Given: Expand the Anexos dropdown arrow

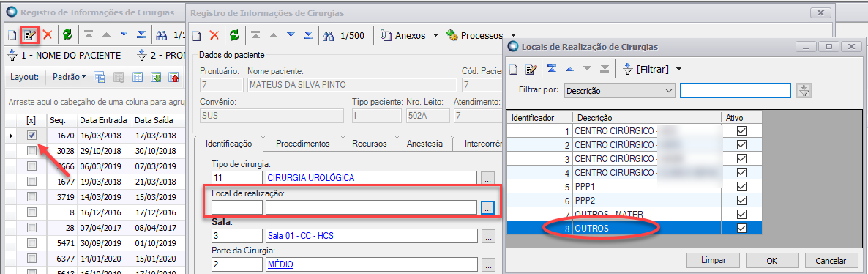Looking at the screenshot, I should coord(435,35).
